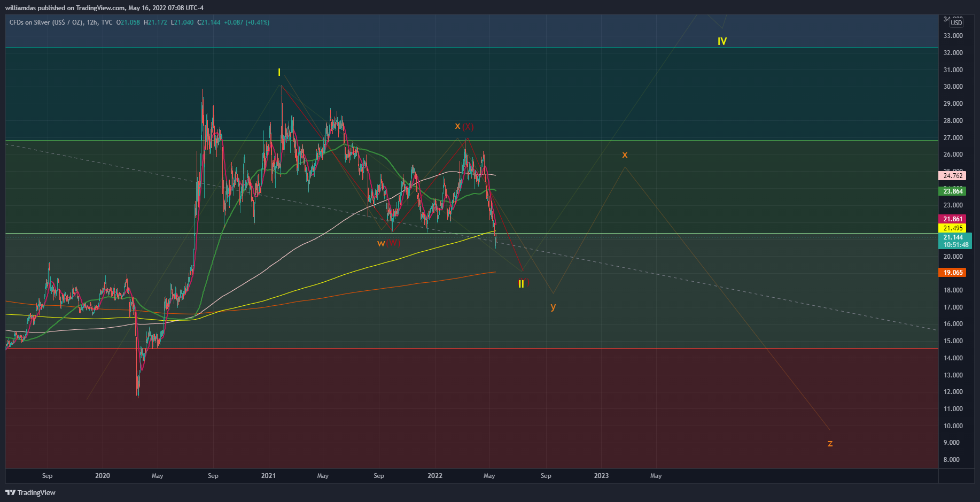This screenshot has width=980, height=502.
Task: Click 27.000 on the price axis
Action: 953,138
